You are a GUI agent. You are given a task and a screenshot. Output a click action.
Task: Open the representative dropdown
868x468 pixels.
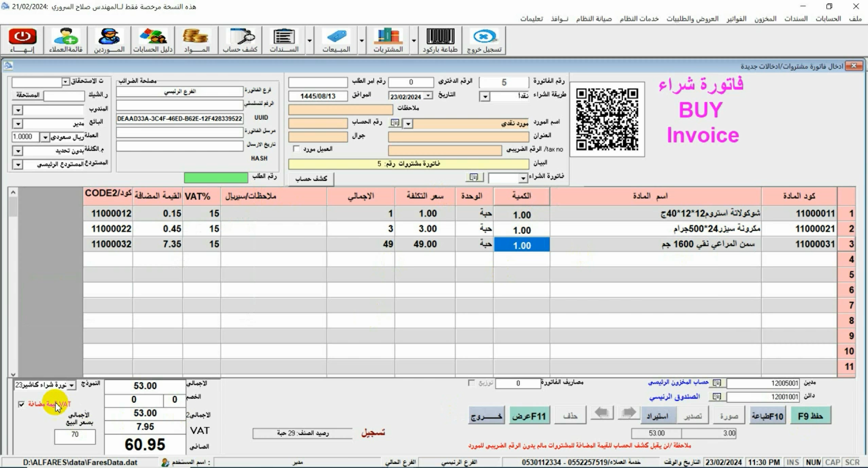18,110
